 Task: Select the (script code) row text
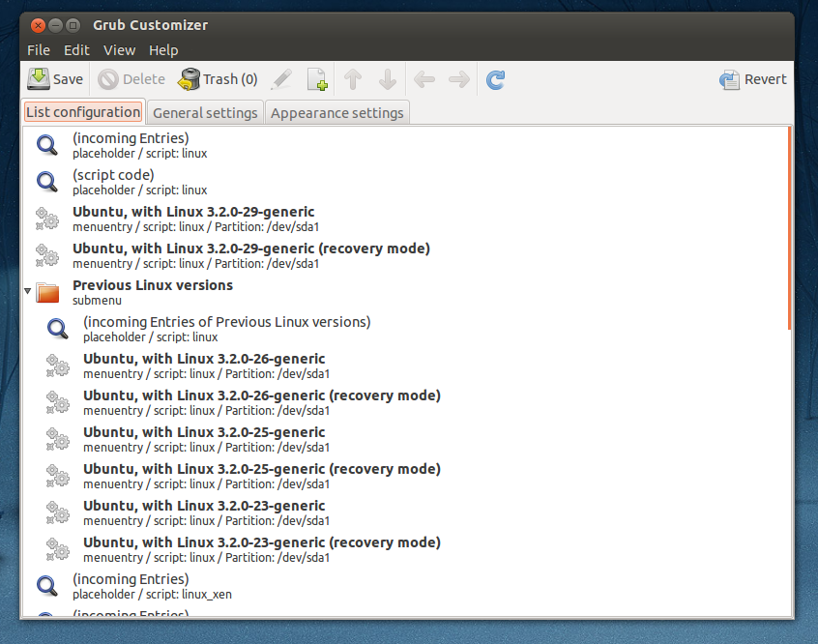click(x=140, y=182)
